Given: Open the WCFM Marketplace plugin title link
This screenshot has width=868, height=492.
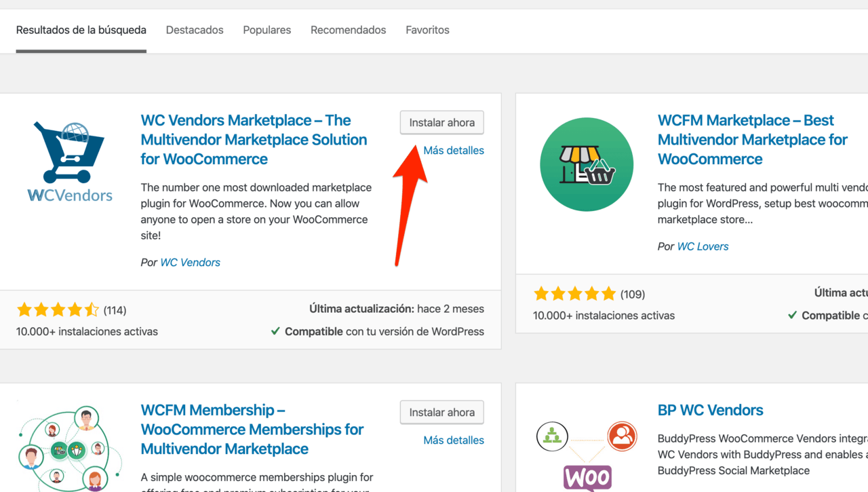Looking at the screenshot, I should tap(753, 140).
